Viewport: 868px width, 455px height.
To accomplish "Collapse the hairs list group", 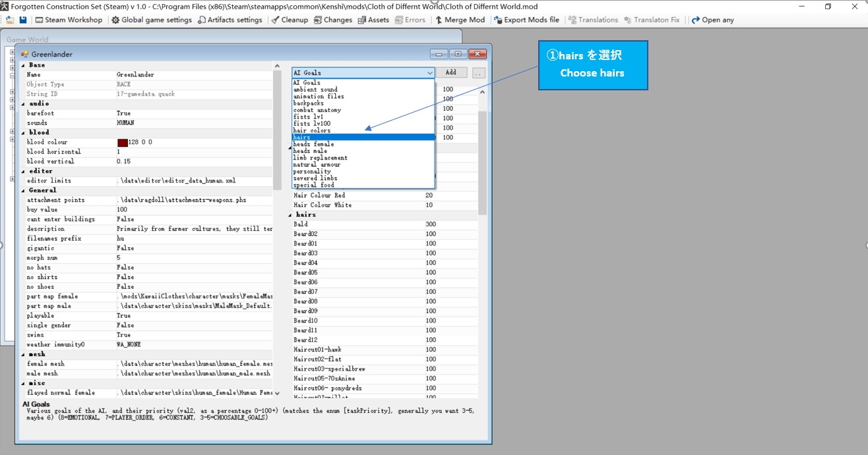I will [291, 215].
